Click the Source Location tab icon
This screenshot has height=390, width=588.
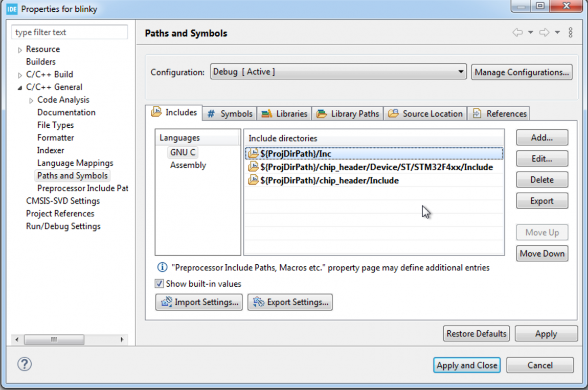pyautogui.click(x=393, y=113)
